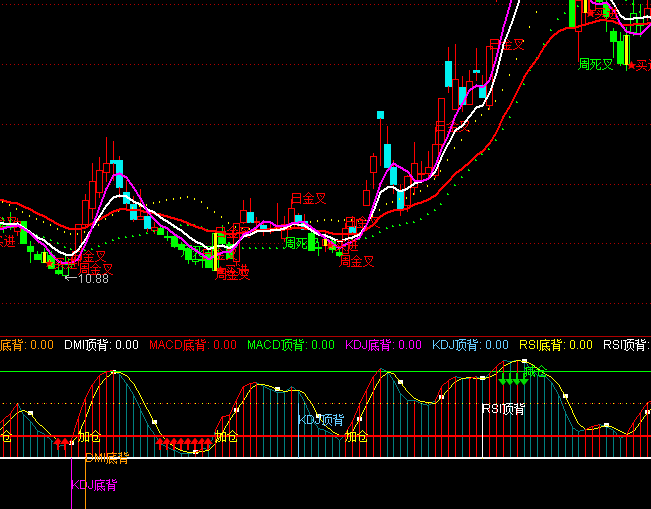The height and width of the screenshot is (509, 651).
Task: Click the magenta KDJ底背 header readout
Action: point(384,345)
